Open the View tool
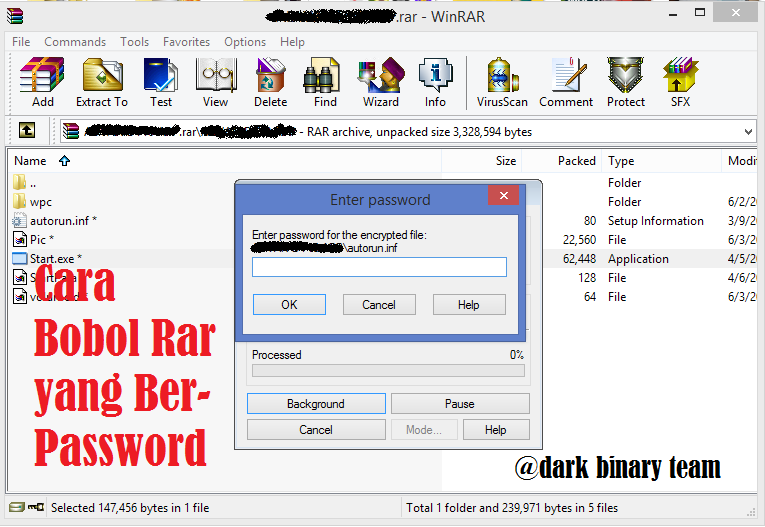The height and width of the screenshot is (527, 765). pyautogui.click(x=216, y=81)
